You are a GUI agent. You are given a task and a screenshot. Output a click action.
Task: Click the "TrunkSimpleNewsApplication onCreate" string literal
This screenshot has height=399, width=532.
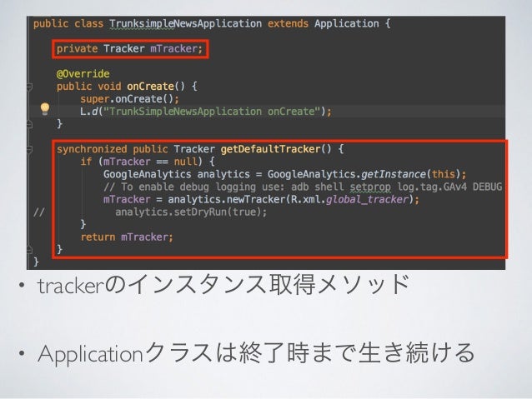[x=212, y=112]
